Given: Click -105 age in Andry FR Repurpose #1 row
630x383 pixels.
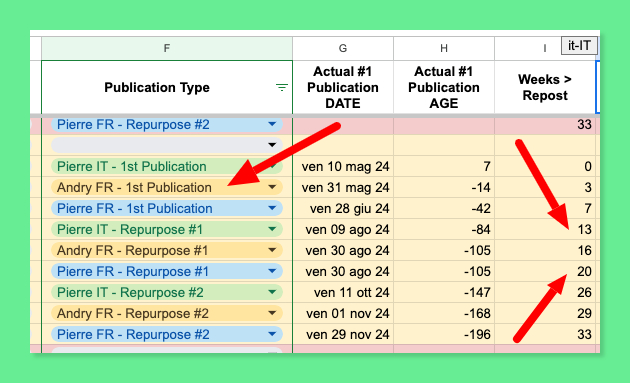Looking at the screenshot, I should 444,250.
